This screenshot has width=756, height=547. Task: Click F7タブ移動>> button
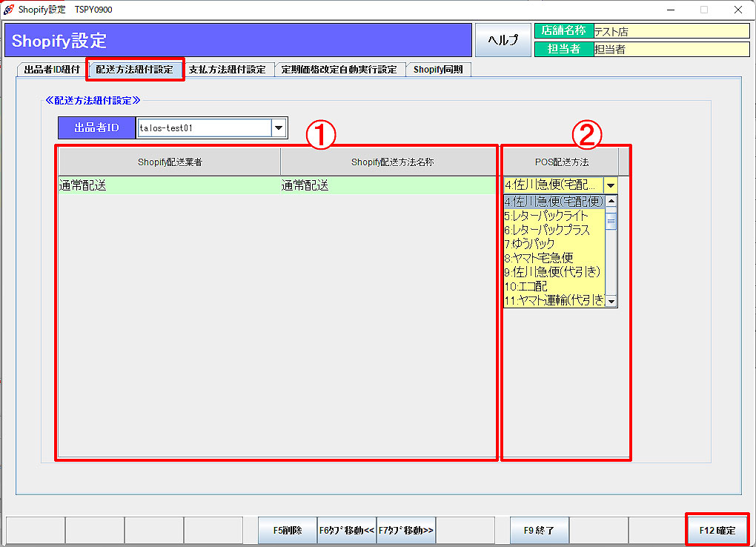pyautogui.click(x=406, y=530)
